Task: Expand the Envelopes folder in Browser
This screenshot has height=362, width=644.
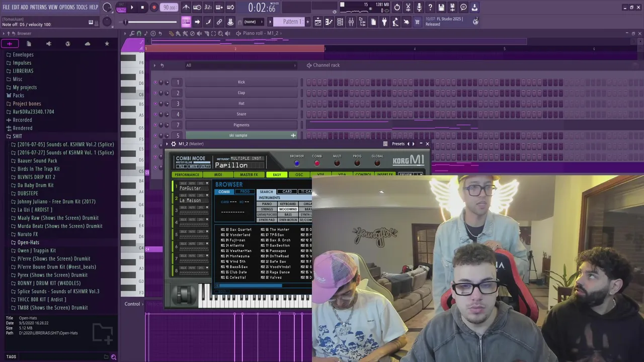Action: [x=23, y=55]
